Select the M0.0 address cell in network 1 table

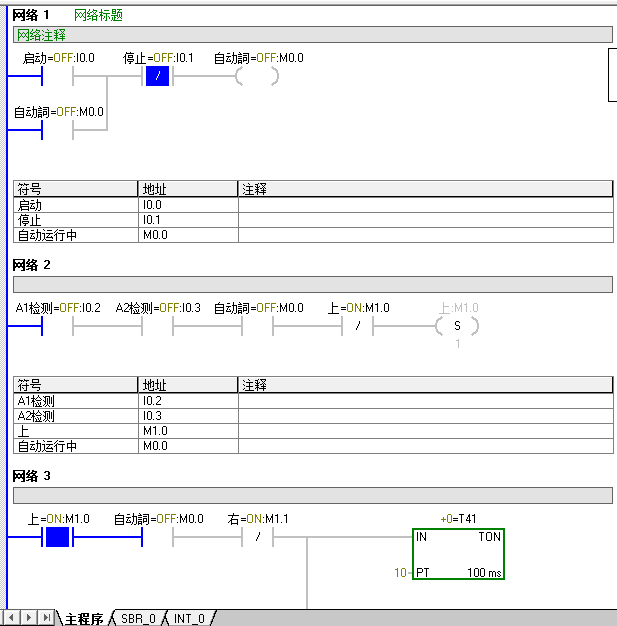[x=188, y=235]
